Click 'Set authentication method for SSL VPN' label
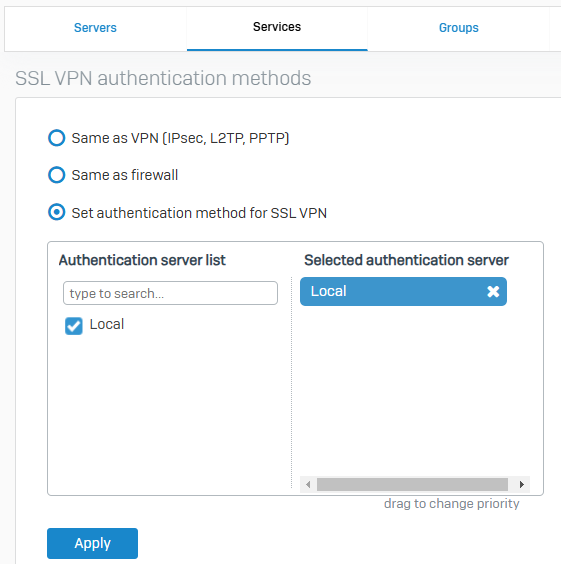Image resolution: width=561 pixels, height=564 pixels. click(199, 213)
